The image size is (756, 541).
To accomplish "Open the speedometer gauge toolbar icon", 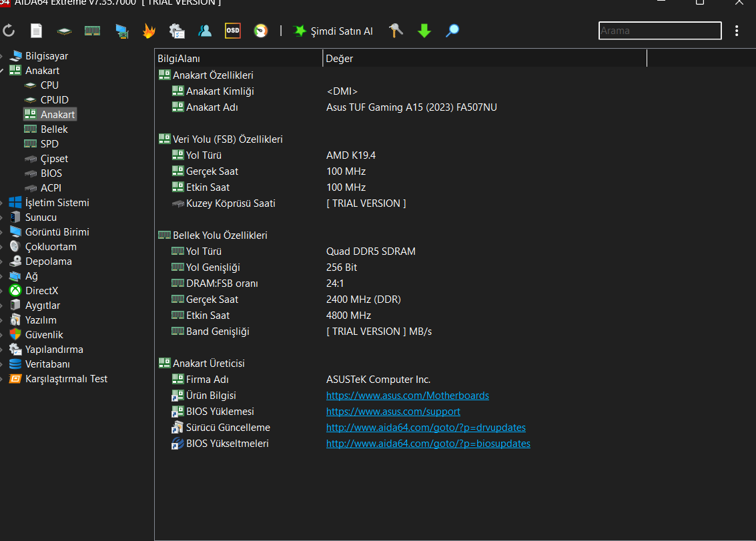I will tap(260, 31).
